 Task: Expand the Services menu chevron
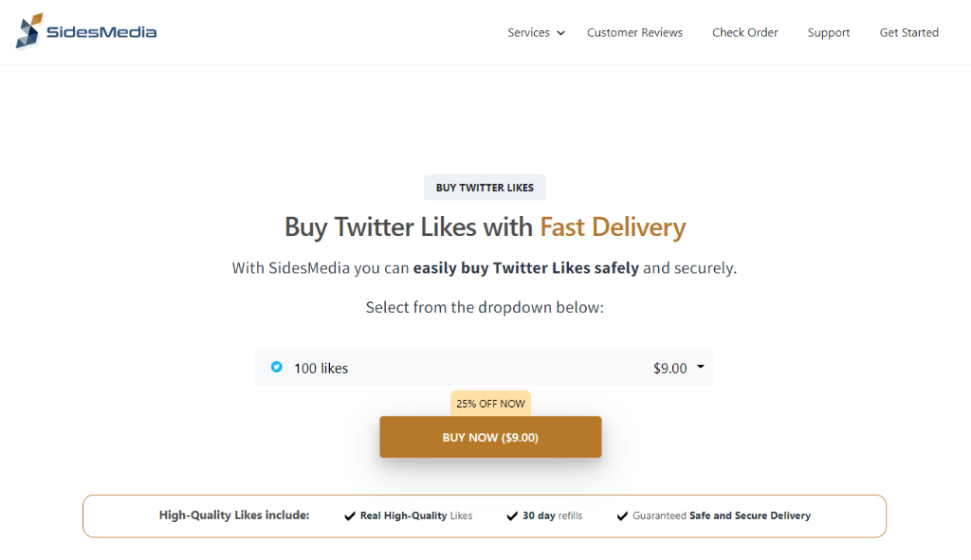coord(561,33)
